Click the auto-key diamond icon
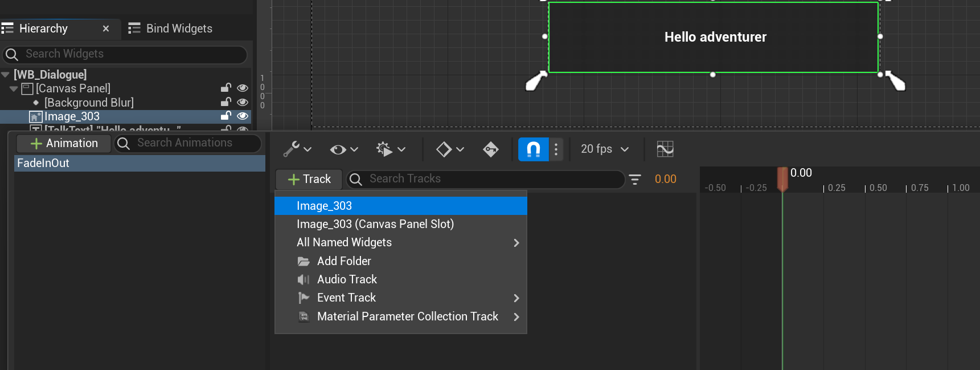The height and width of the screenshot is (370, 980). (490, 149)
